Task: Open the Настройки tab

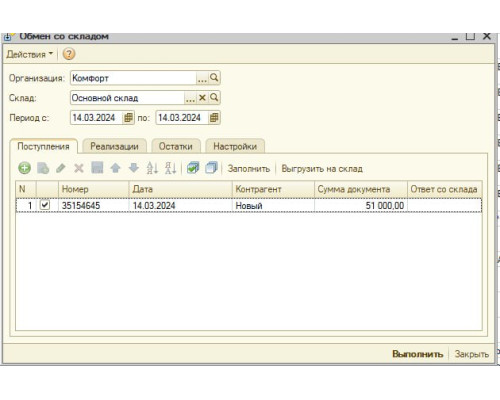Action: [235, 146]
